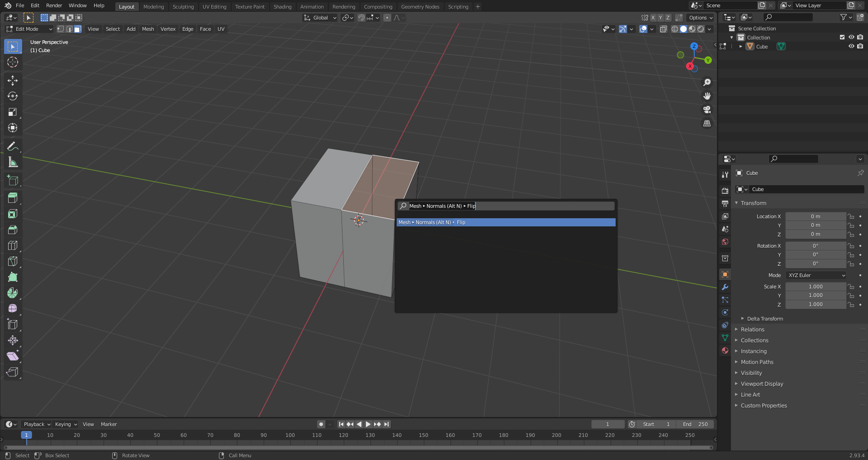Toggle the camera view icon
Screen dimensions: 868x460
point(707,110)
